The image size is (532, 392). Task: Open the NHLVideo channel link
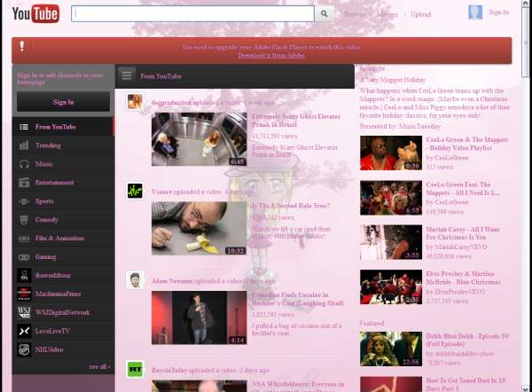pos(49,349)
